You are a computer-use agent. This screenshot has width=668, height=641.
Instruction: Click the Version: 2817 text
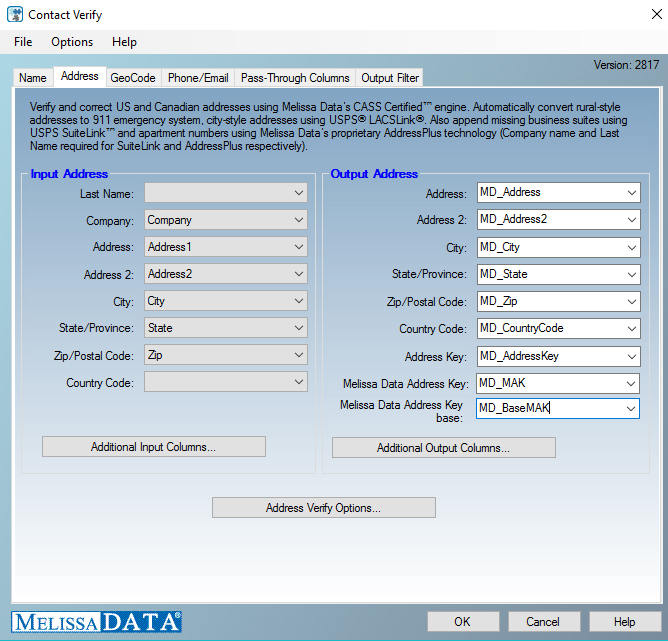626,65
